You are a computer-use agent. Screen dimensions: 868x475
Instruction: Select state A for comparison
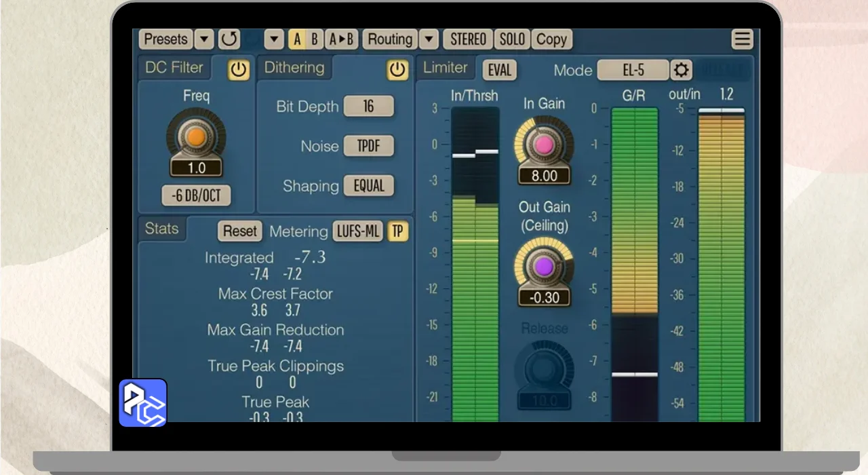pos(296,39)
